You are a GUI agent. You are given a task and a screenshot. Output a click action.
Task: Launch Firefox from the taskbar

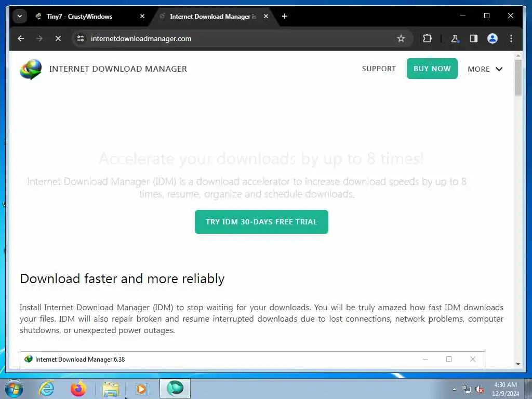pos(78,389)
